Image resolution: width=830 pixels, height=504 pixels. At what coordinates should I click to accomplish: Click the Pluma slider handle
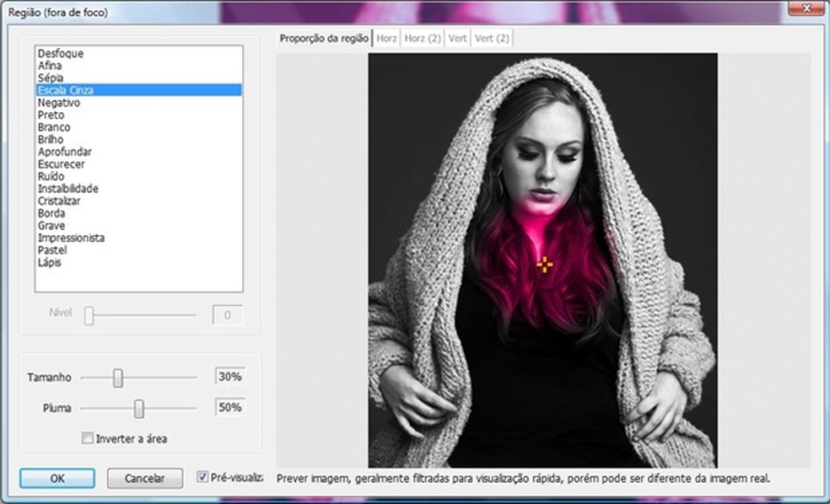click(x=139, y=409)
